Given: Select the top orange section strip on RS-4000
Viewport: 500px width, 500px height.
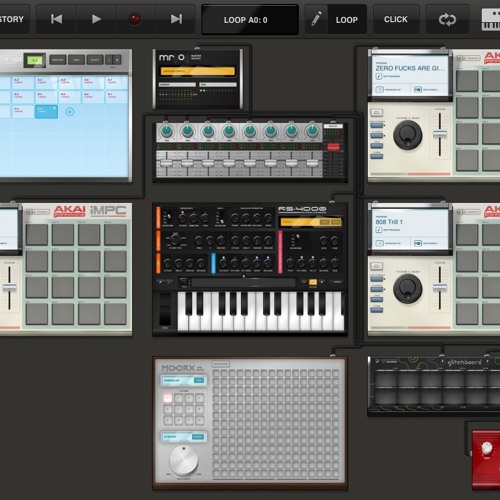Looking at the screenshot, I should pyautogui.click(x=158, y=218).
